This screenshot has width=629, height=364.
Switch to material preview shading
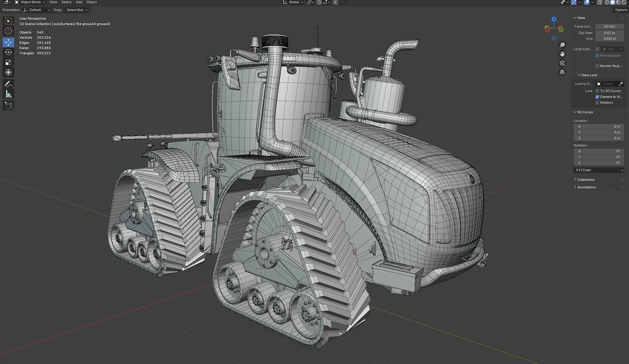[618, 2]
